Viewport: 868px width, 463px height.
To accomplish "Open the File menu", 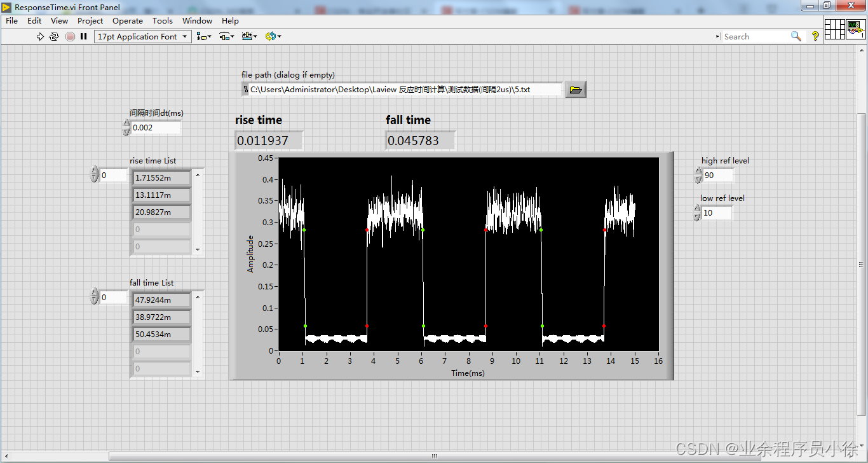I will pyautogui.click(x=12, y=20).
